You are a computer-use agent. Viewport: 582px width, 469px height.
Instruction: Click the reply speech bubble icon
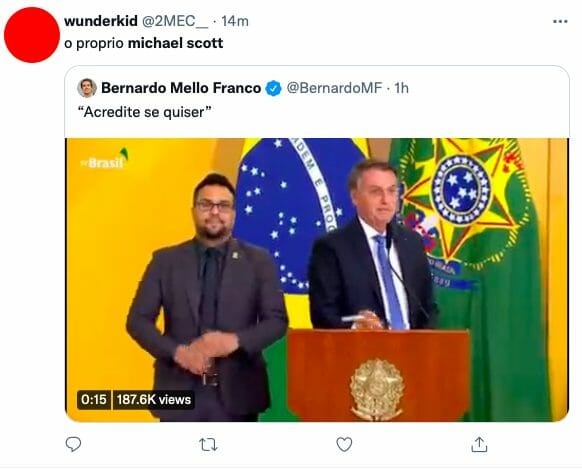pos(73,444)
